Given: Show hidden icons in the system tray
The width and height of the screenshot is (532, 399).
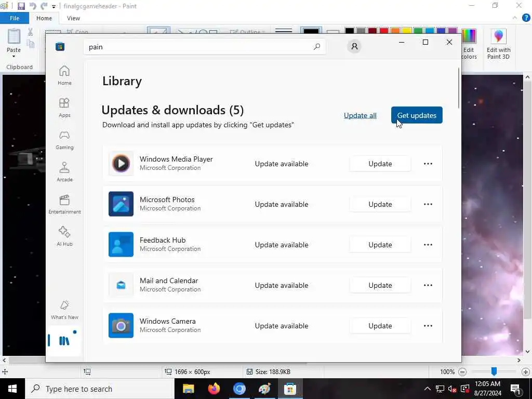Looking at the screenshot, I should pos(428,389).
